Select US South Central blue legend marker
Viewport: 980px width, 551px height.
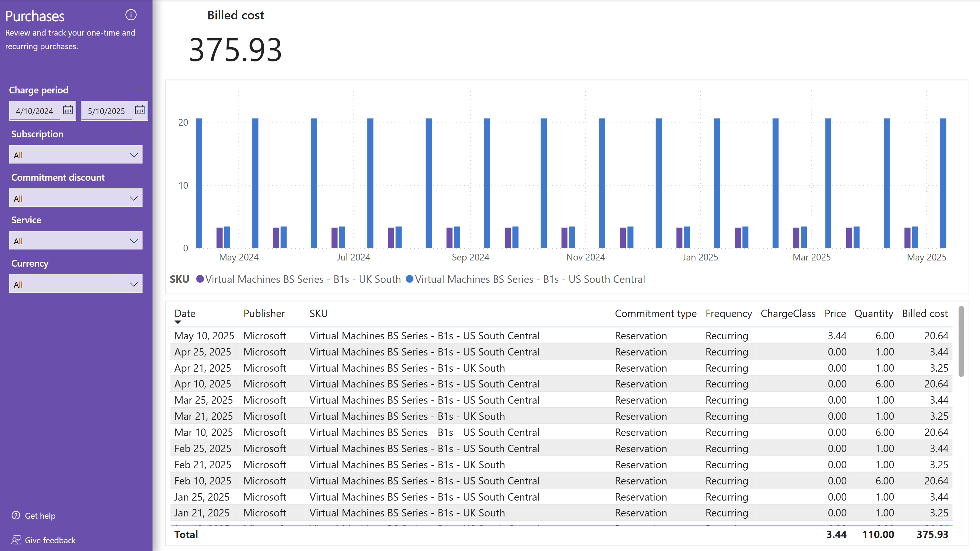click(x=409, y=279)
